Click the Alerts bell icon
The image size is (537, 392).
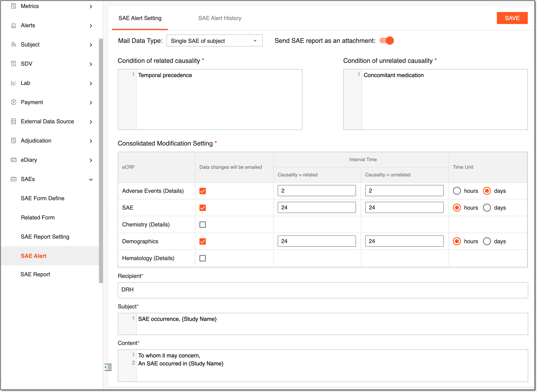(14, 25)
